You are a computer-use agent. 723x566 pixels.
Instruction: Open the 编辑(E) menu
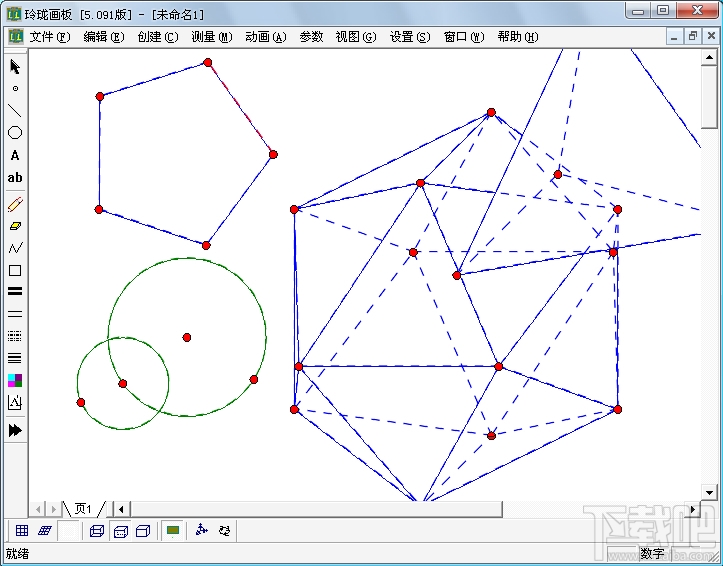104,37
